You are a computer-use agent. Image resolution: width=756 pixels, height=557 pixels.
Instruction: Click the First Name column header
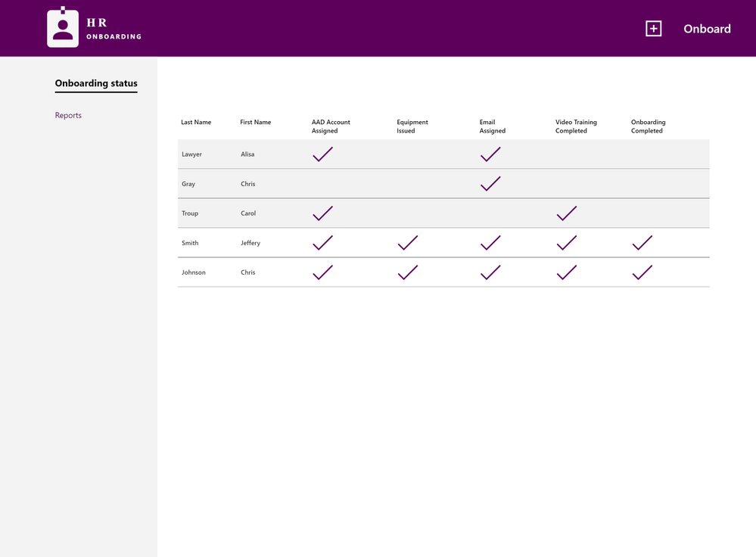[x=256, y=122]
